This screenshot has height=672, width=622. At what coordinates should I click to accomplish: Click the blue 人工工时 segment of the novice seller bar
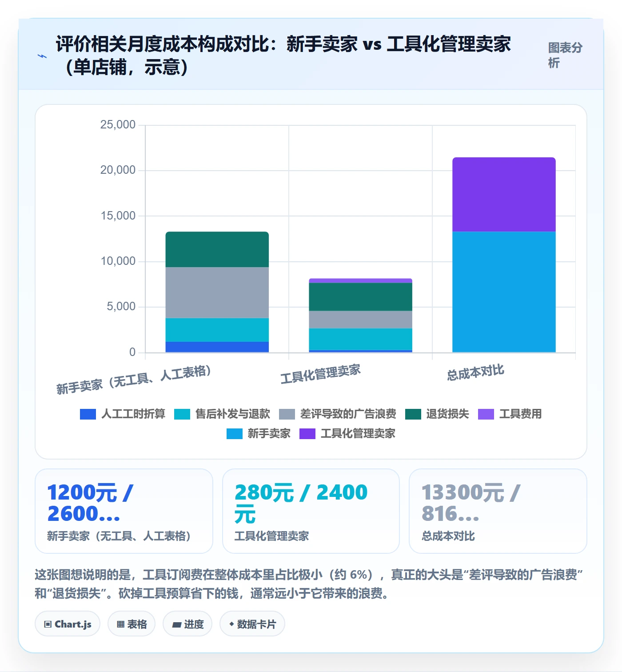[217, 347]
